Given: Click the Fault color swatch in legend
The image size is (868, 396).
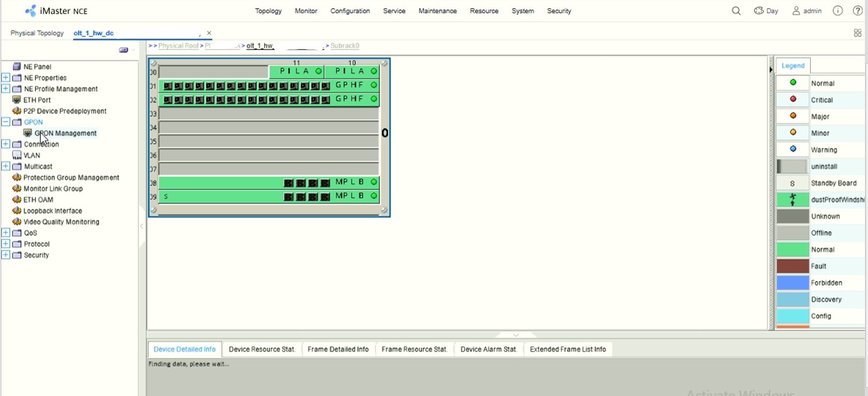Looking at the screenshot, I should 793,266.
